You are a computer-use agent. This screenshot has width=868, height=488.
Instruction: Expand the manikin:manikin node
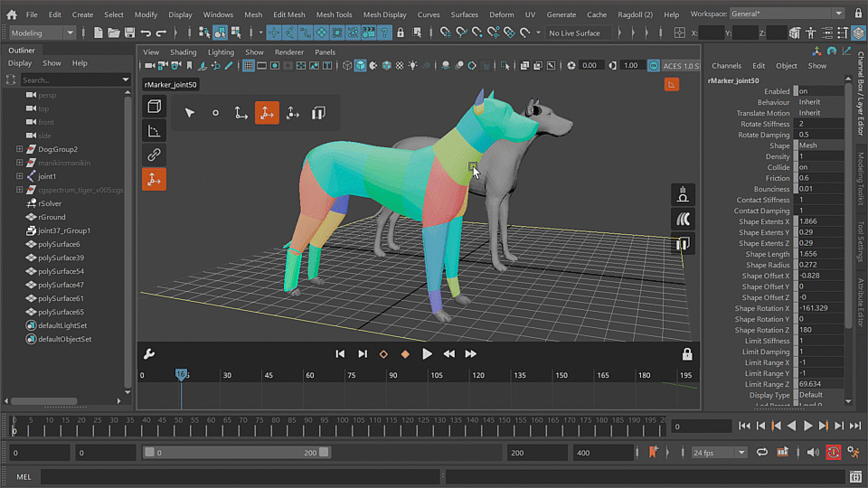tap(19, 163)
